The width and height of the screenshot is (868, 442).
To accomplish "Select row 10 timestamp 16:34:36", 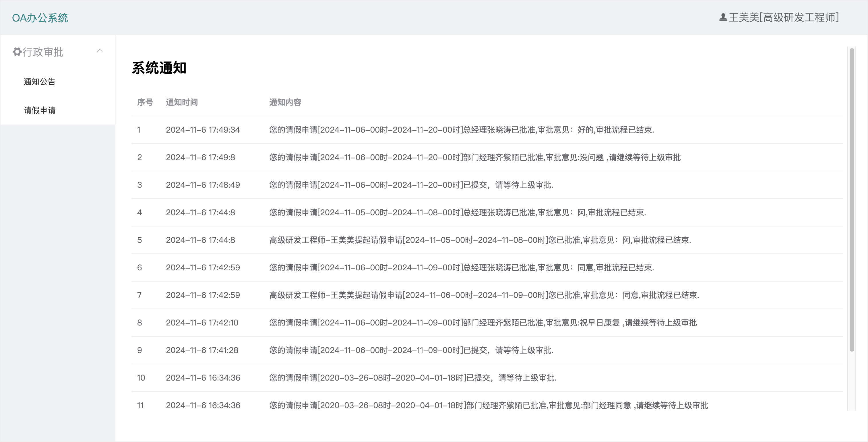I will 203,378.
